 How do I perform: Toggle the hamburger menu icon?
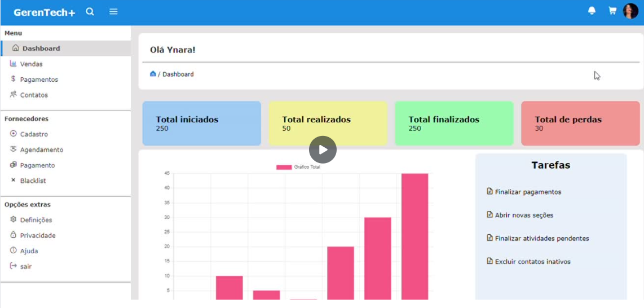click(x=113, y=12)
